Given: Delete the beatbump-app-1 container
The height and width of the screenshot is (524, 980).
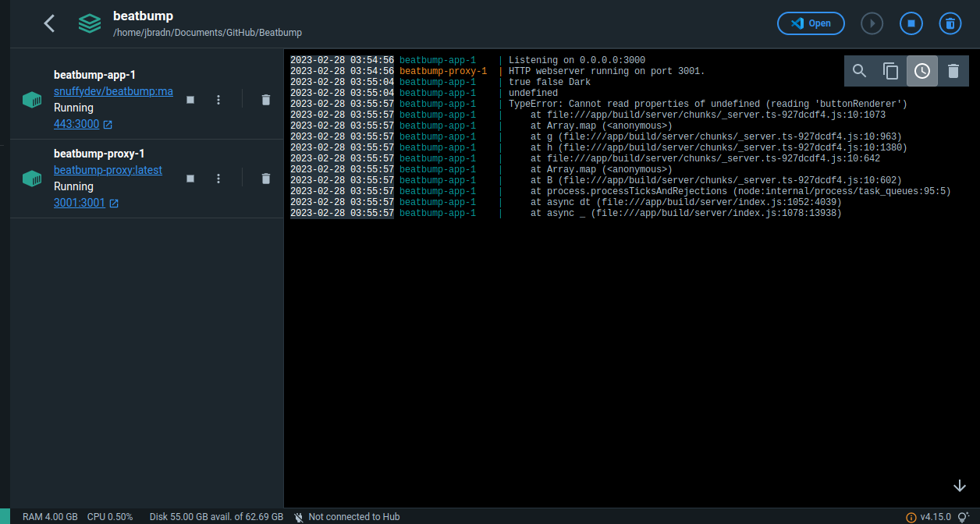Looking at the screenshot, I should 265,100.
